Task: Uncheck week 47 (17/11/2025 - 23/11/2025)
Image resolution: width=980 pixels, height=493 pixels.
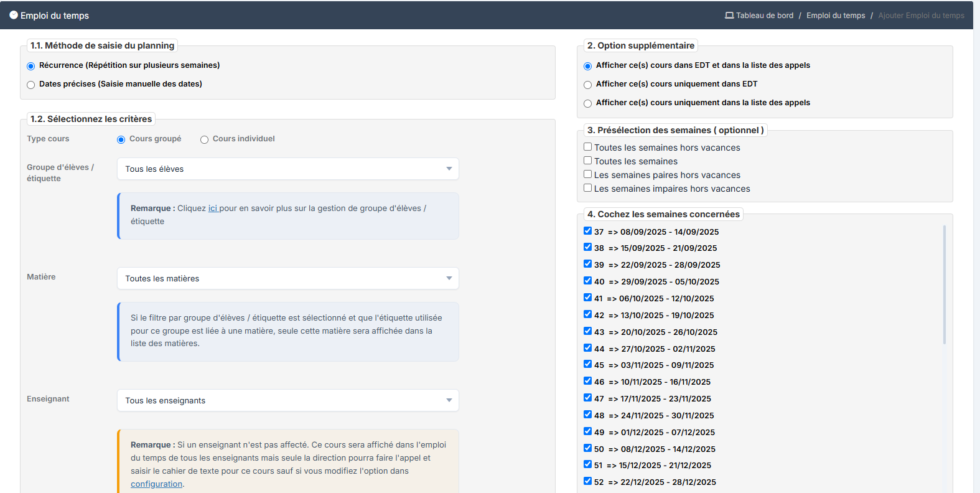Action: (x=587, y=398)
